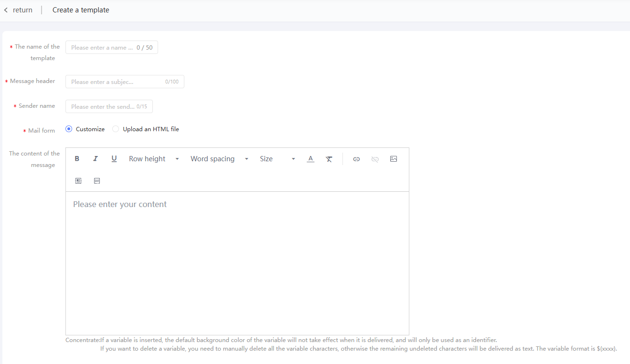Click the 'The variable format is ${xxxx}' note
The width and height of the screenshot is (630, 364).
coord(577,349)
